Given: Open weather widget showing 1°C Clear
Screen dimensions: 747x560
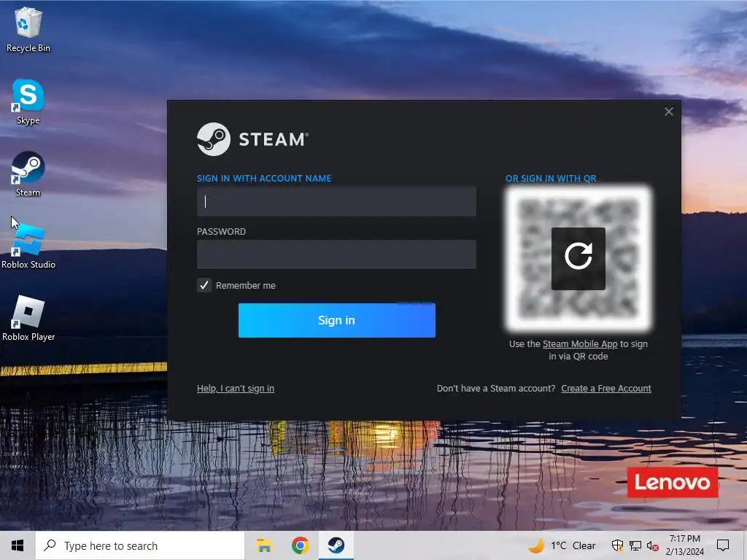Looking at the screenshot, I should tap(562, 545).
